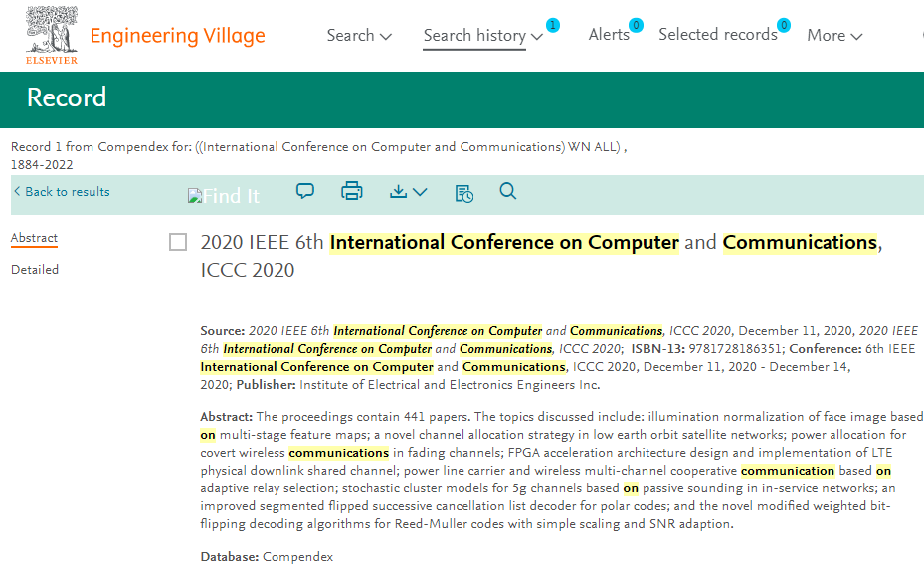Click the Search history count badge
The image size is (924, 582).
point(553,25)
